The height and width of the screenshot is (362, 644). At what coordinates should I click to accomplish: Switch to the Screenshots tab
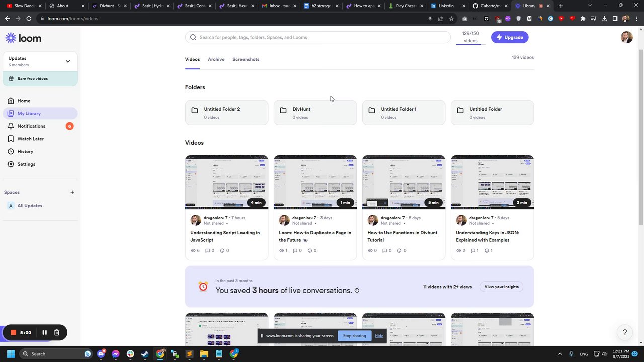click(x=246, y=59)
